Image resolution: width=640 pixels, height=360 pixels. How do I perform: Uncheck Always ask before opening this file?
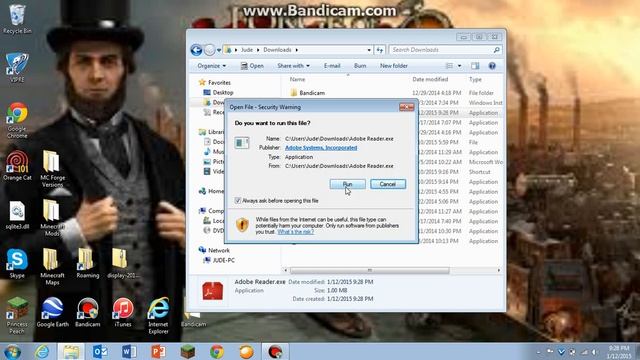pyautogui.click(x=238, y=200)
